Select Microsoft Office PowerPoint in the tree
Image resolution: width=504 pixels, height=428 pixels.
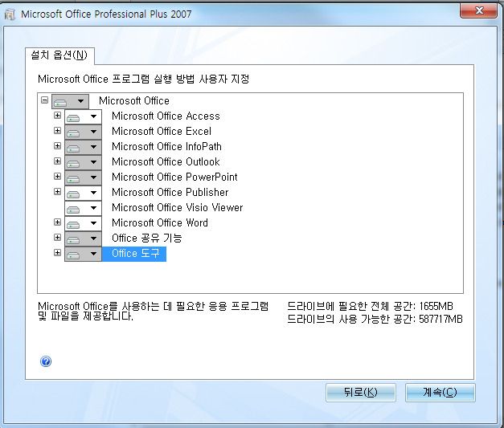pyautogui.click(x=174, y=177)
